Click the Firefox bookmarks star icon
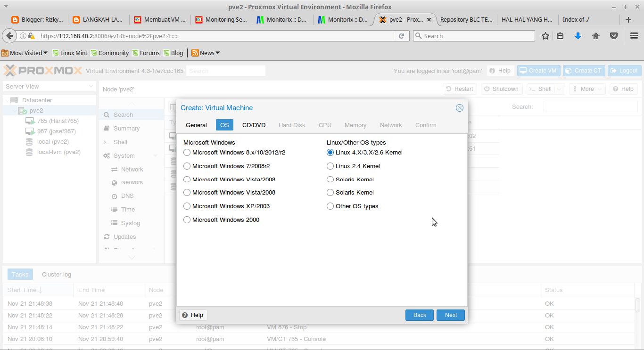 coord(545,35)
